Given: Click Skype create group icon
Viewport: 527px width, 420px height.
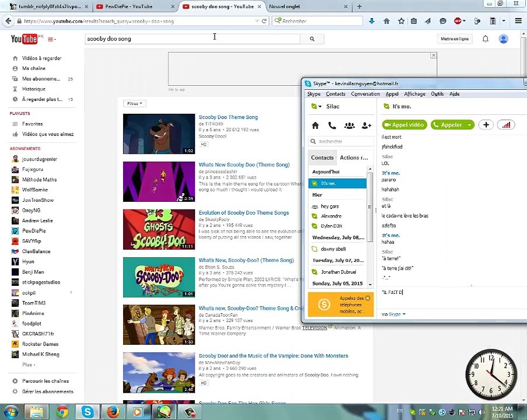Looking at the screenshot, I should click(x=349, y=125).
